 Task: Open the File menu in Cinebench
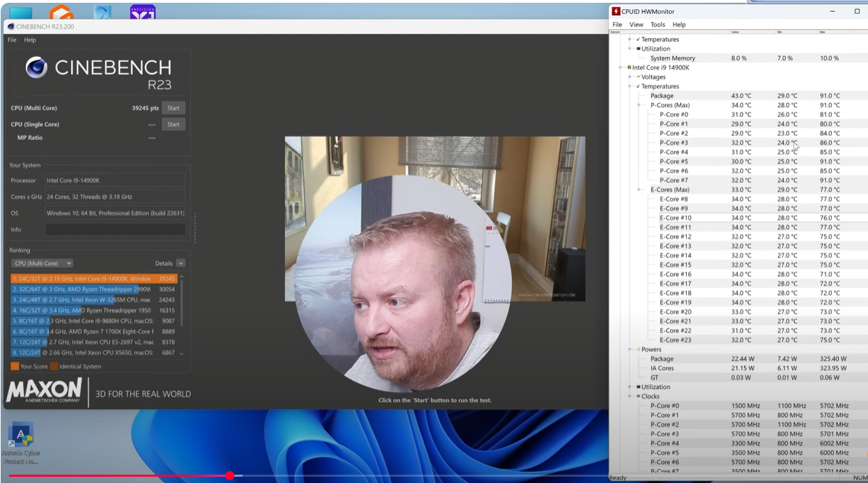tap(12, 40)
